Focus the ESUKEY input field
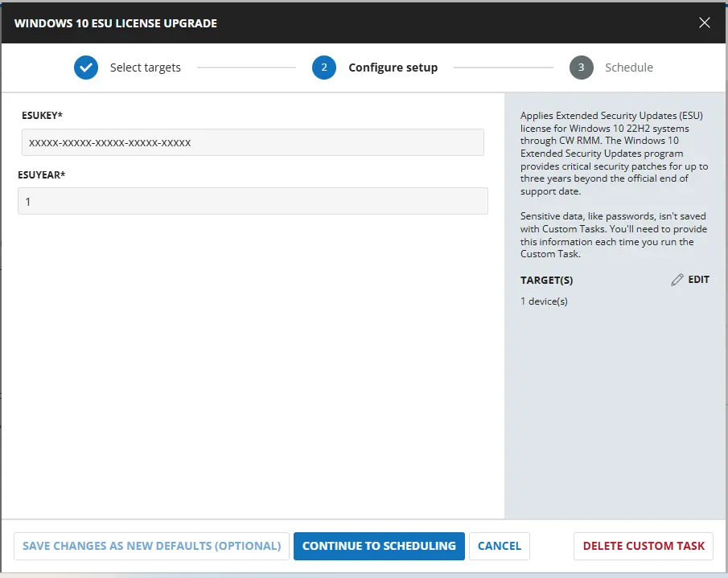Screen dimensions: 728x578 253,142
